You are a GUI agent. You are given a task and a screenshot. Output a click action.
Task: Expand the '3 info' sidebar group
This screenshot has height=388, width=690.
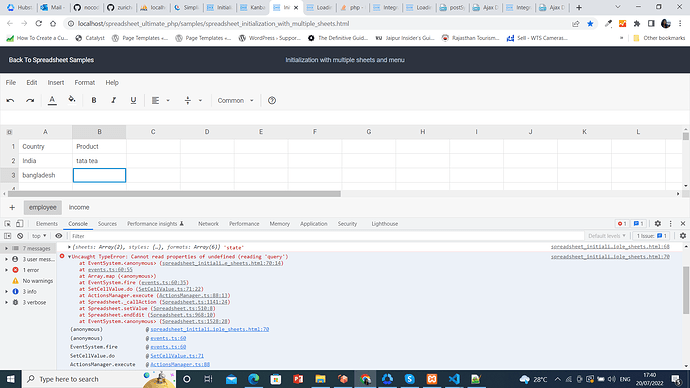tap(6, 292)
